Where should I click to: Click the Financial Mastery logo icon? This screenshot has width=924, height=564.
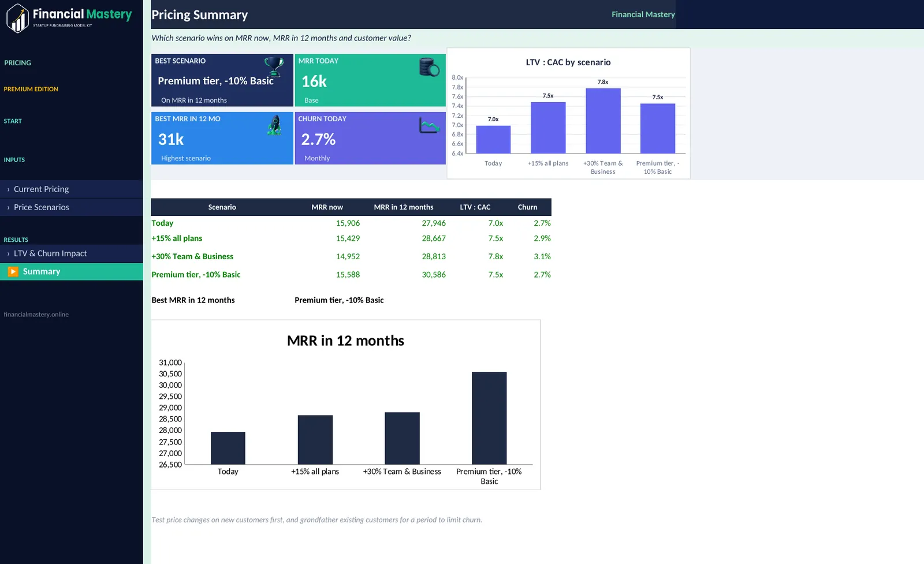[x=17, y=18]
